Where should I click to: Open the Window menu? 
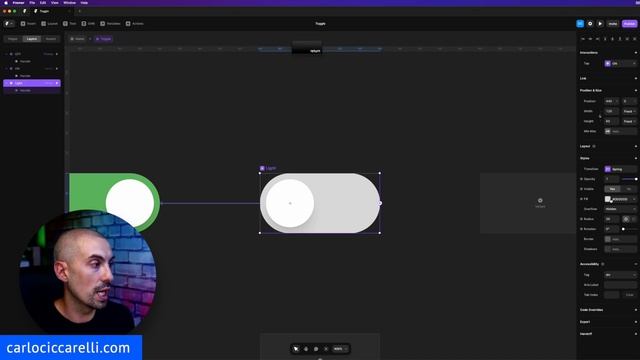pyautogui.click(x=69, y=2)
